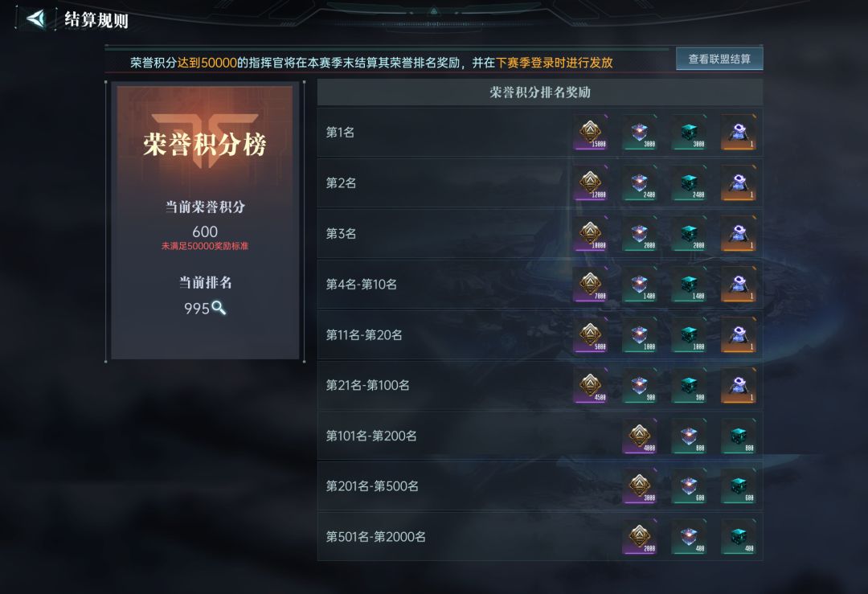Tap the gold medal reward in 第101名-第200名
Image resolution: width=868 pixels, height=594 pixels.
coord(640,436)
